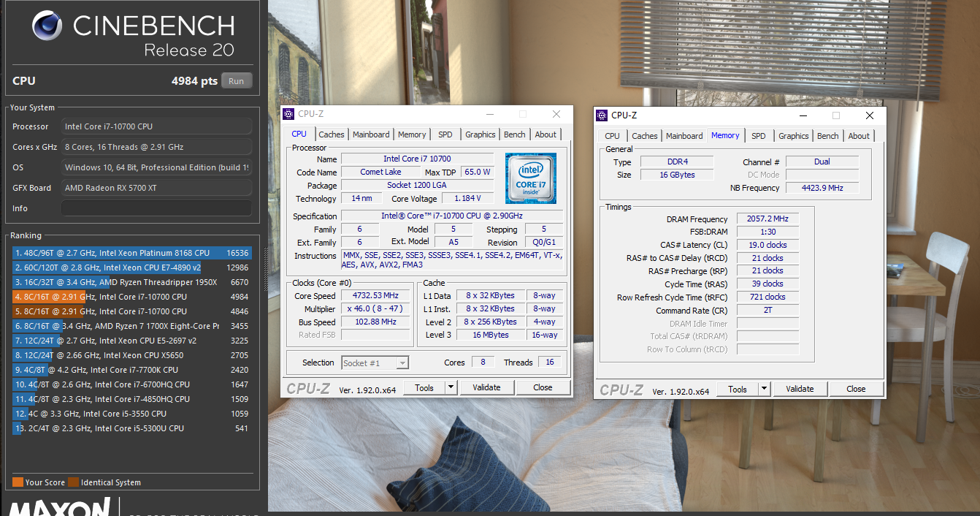
Task: Click the CPU-Z app icon in the Memory window title bar
Action: point(602,115)
